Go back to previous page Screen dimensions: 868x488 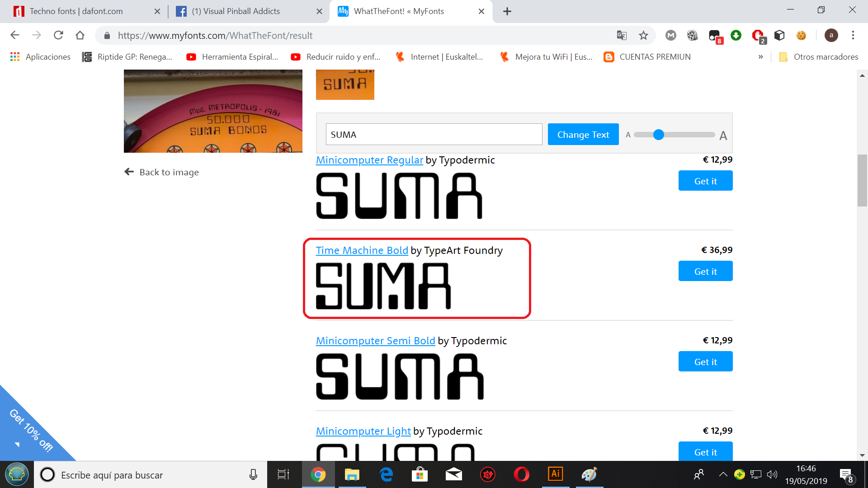[15, 35]
